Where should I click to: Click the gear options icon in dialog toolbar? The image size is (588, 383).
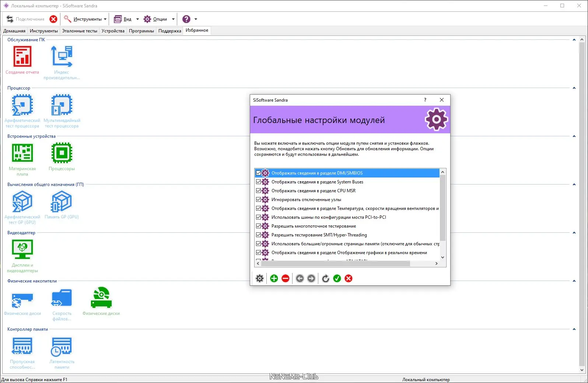coord(260,278)
